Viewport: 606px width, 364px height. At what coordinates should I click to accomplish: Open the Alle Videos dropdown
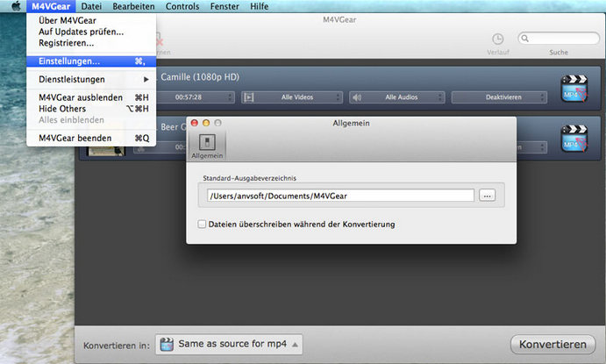coord(292,97)
